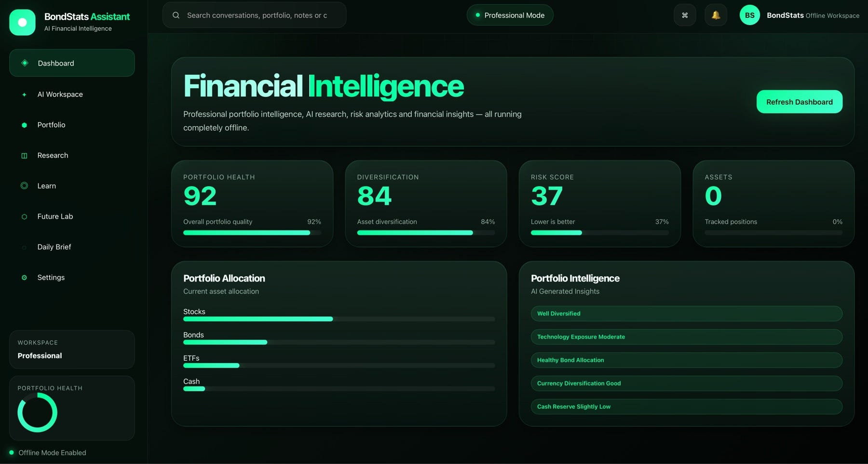
Task: Focus the search conversations input field
Action: (x=254, y=15)
